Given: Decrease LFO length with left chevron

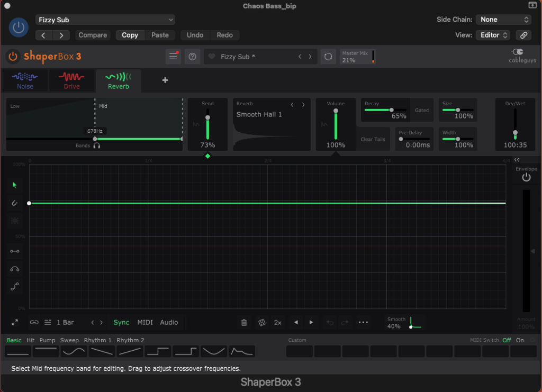Looking at the screenshot, I should [x=93, y=322].
